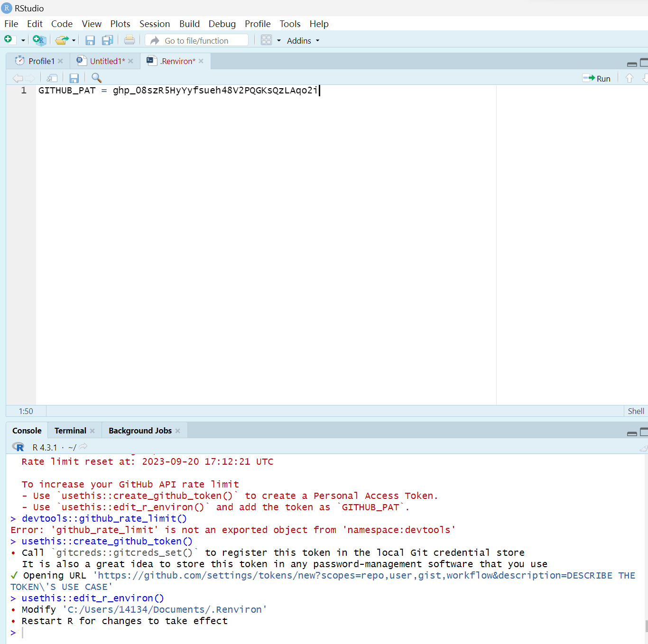Image resolution: width=648 pixels, height=644 pixels.
Task: Switch to the Terminal tab
Action: tap(70, 431)
